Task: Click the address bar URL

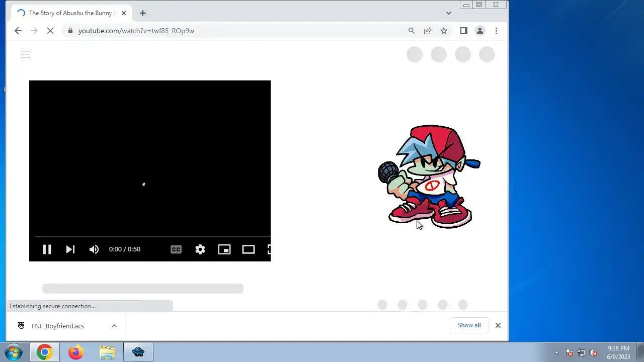Action: coord(136,31)
